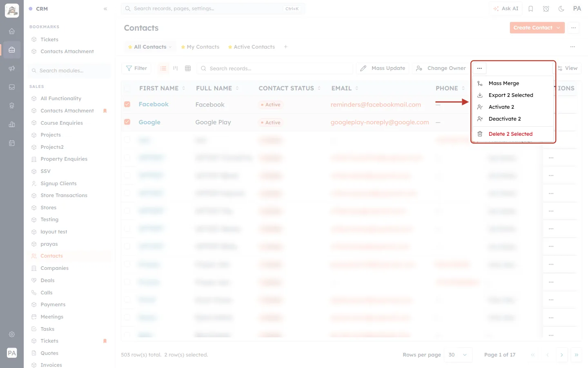The width and height of the screenshot is (588, 368).
Task: Click the Mass Update button
Action: pos(383,68)
